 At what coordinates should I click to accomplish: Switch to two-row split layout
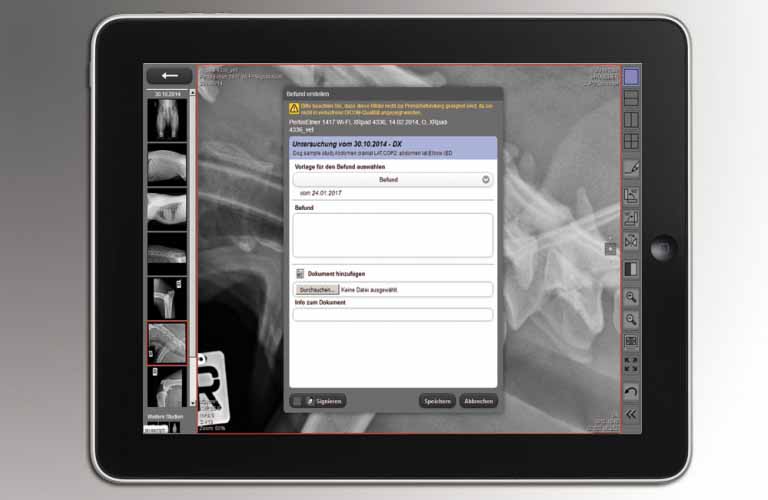click(x=631, y=98)
